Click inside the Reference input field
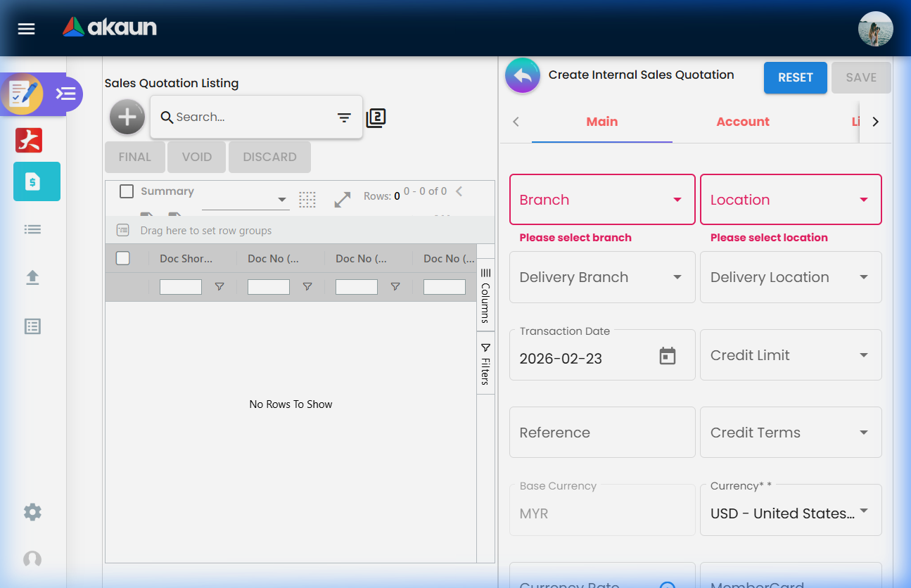 (x=601, y=432)
